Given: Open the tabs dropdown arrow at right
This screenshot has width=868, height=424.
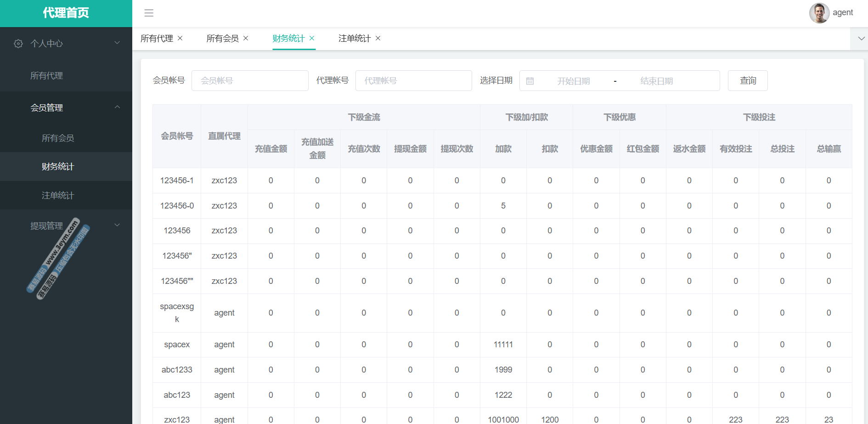Looking at the screenshot, I should [861, 39].
